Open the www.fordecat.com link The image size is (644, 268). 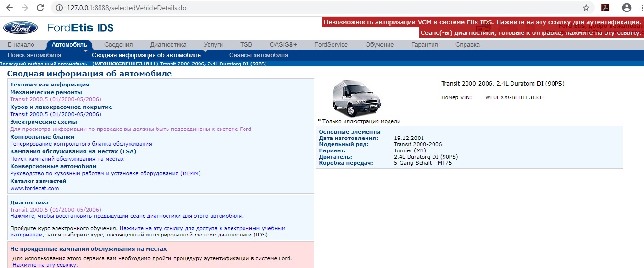(34, 188)
